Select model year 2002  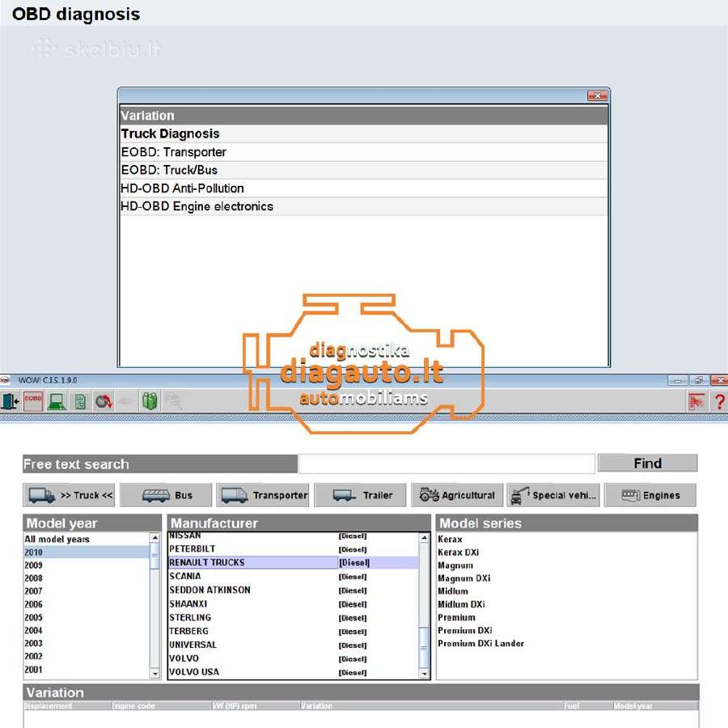87,656
